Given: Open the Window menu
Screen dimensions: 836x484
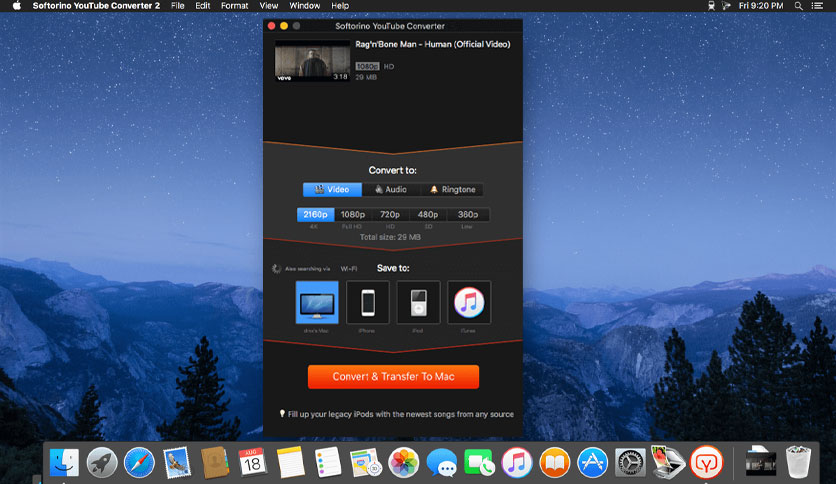Looking at the screenshot, I should coord(304,6).
